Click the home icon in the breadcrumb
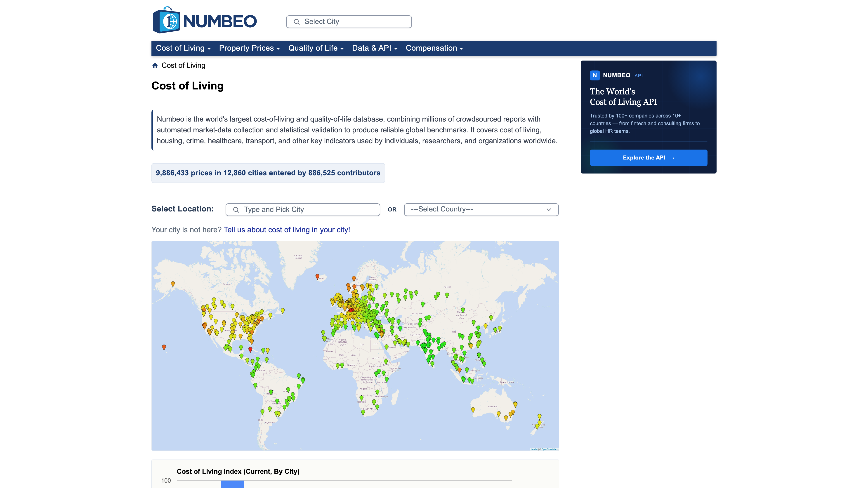 [155, 65]
